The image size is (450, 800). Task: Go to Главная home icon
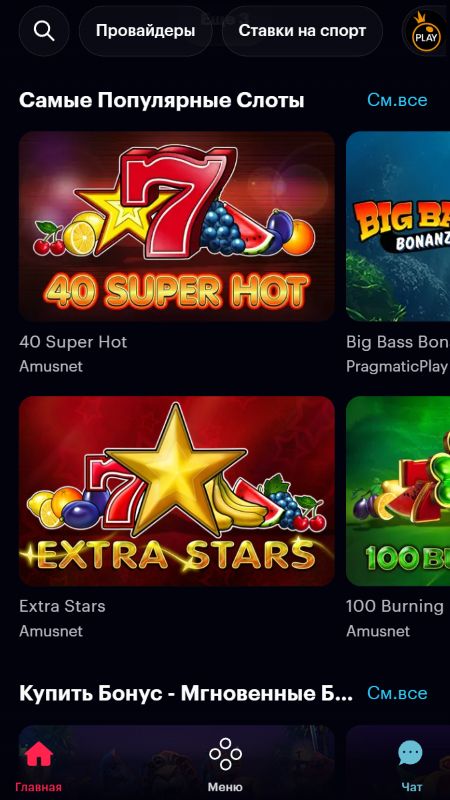click(x=39, y=765)
